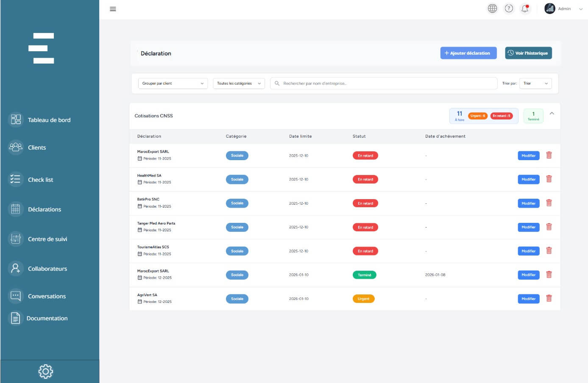Collapse the Cotisations CNSS section

[552, 114]
